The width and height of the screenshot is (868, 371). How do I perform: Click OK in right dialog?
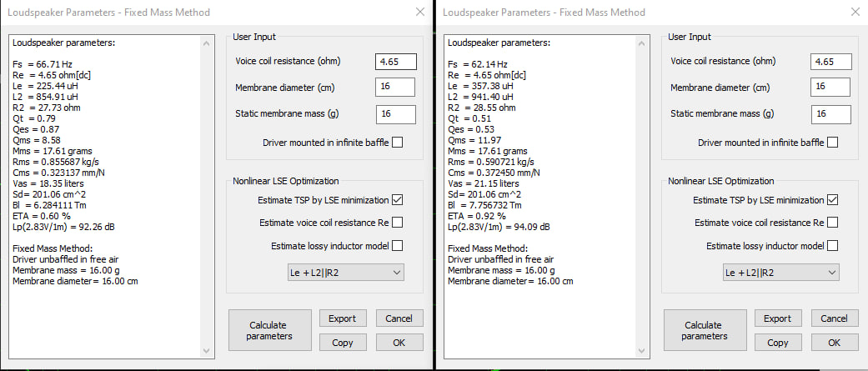click(835, 343)
